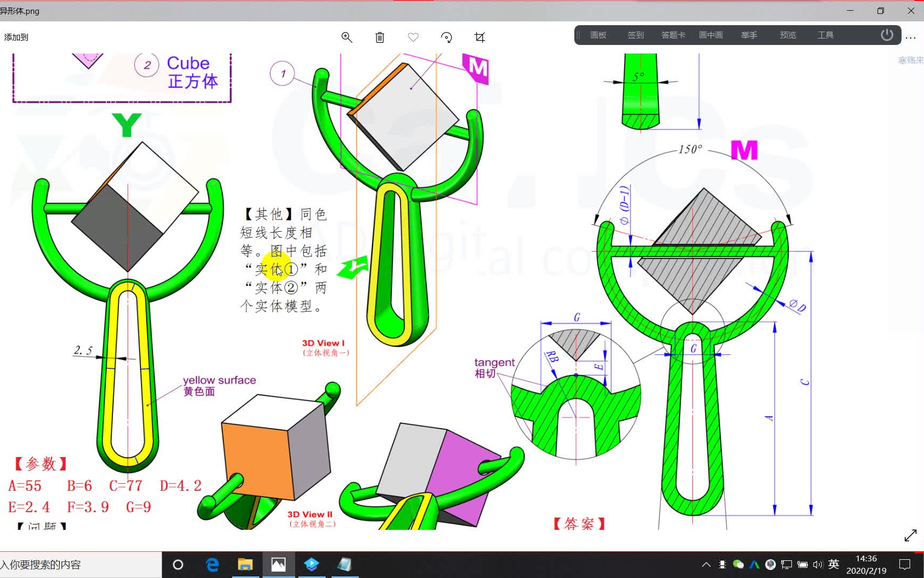924x578 pixels.
Task: Expand hidden system tray icons
Action: (x=706, y=565)
